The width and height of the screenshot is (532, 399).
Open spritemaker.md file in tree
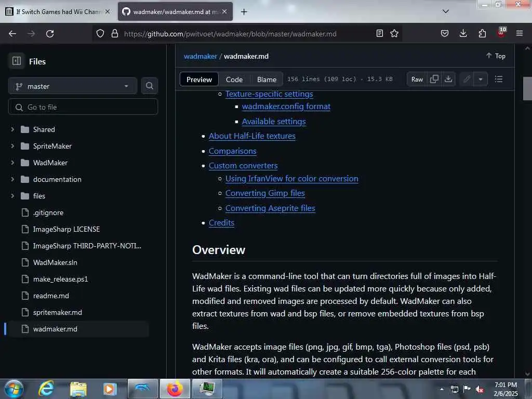(x=57, y=312)
